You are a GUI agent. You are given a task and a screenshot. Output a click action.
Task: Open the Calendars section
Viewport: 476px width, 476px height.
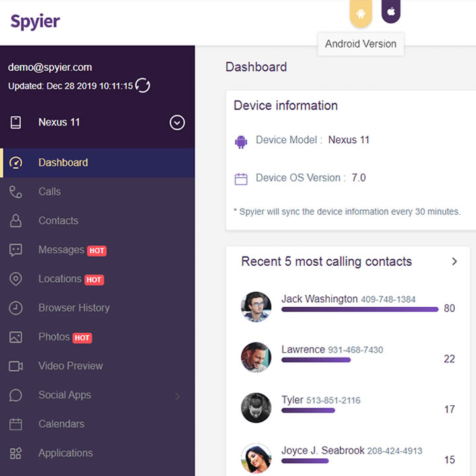(x=97, y=424)
